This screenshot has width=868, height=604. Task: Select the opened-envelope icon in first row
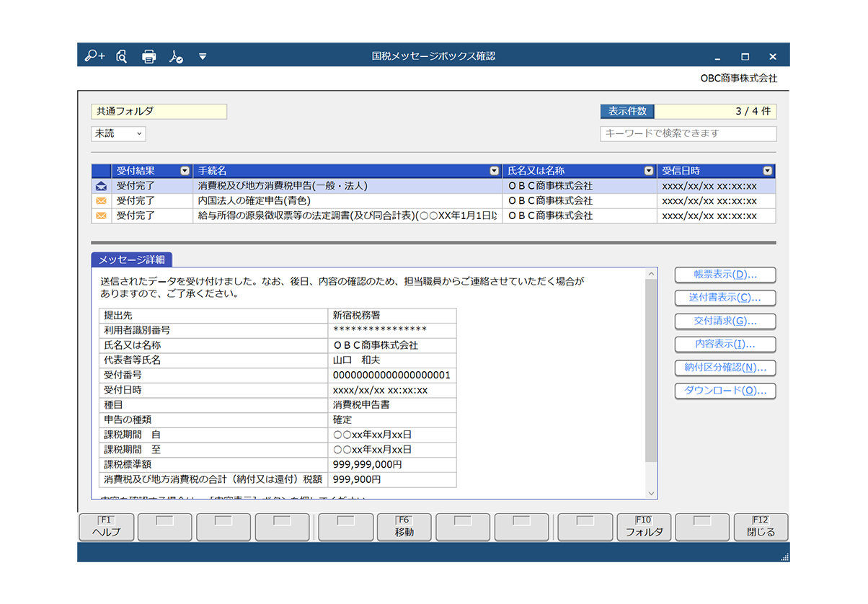101,186
